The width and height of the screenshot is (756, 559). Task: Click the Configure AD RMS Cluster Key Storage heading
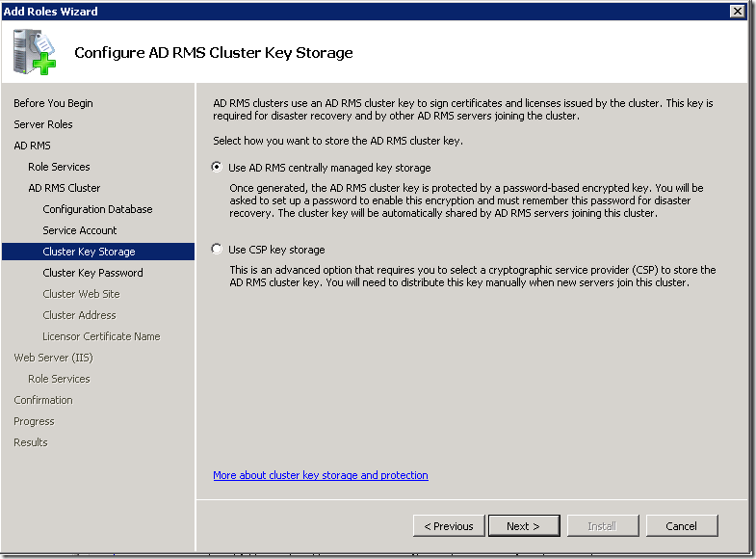point(214,53)
